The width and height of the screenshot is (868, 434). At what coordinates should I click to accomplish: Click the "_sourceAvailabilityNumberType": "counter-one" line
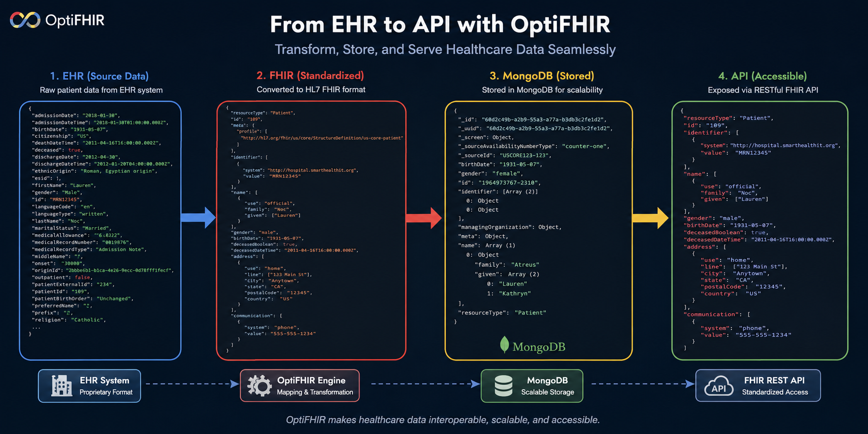click(x=534, y=146)
